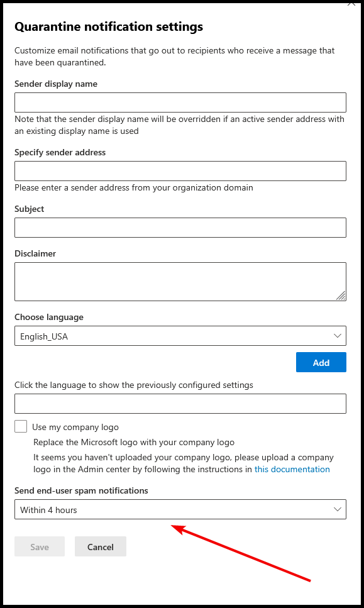
Task: Click the Sender display name text field
Action: [180, 102]
